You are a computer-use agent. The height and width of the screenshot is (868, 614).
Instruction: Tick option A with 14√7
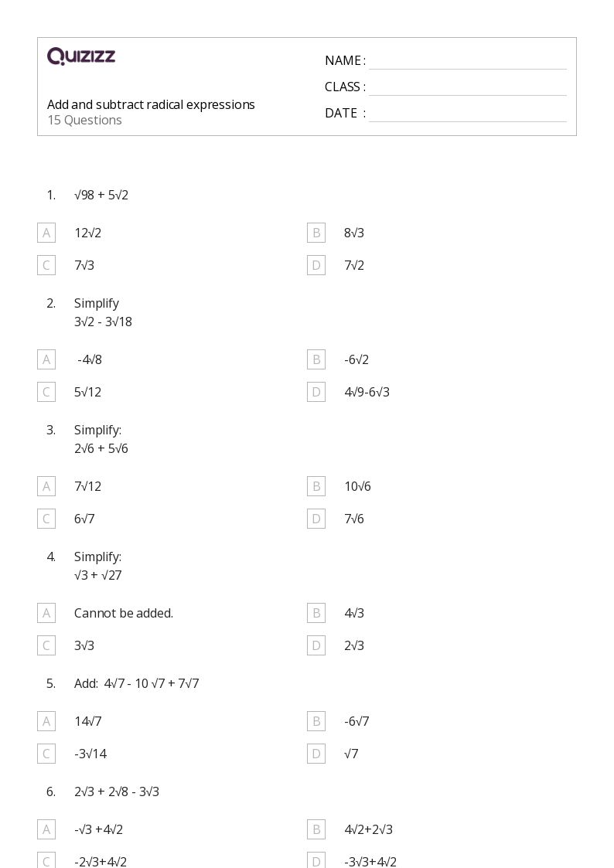[x=46, y=721]
